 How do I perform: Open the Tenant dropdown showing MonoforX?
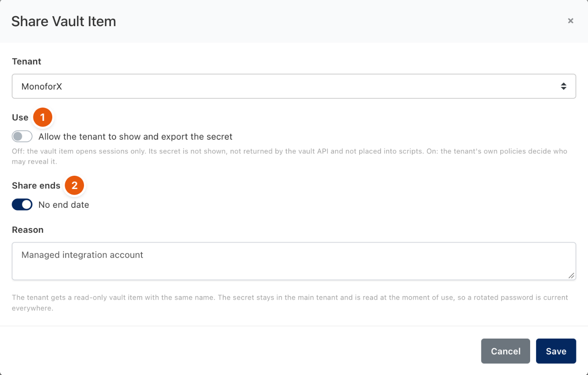coord(294,87)
